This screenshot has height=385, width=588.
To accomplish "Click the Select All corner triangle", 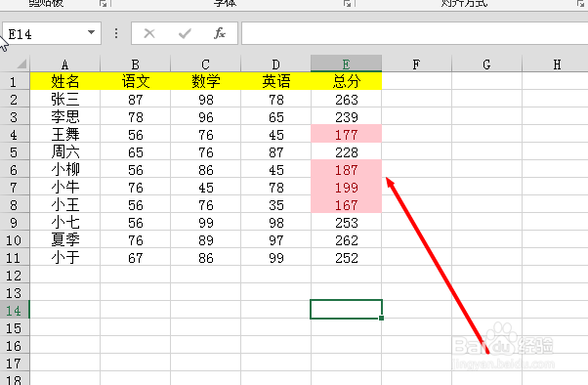I will pyautogui.click(x=21, y=64).
